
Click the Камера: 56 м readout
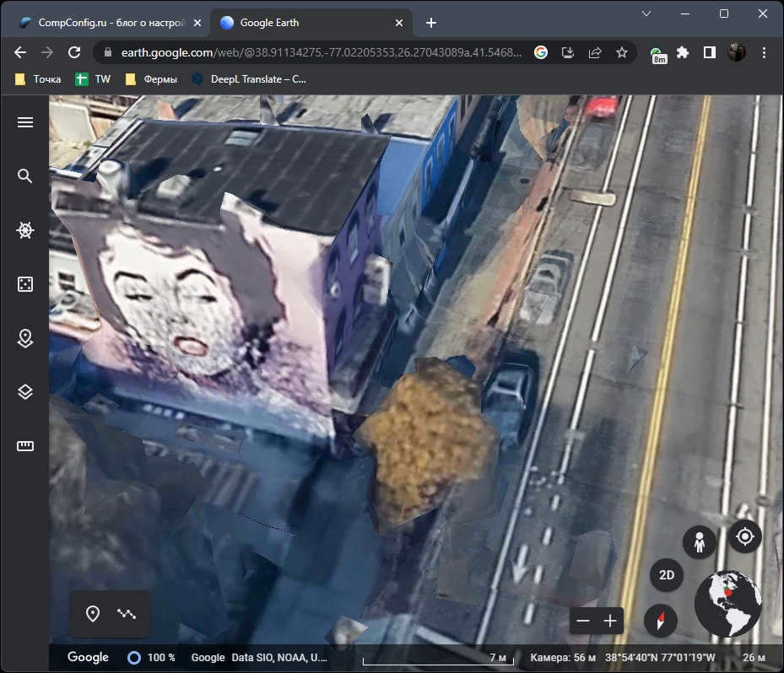point(563,658)
